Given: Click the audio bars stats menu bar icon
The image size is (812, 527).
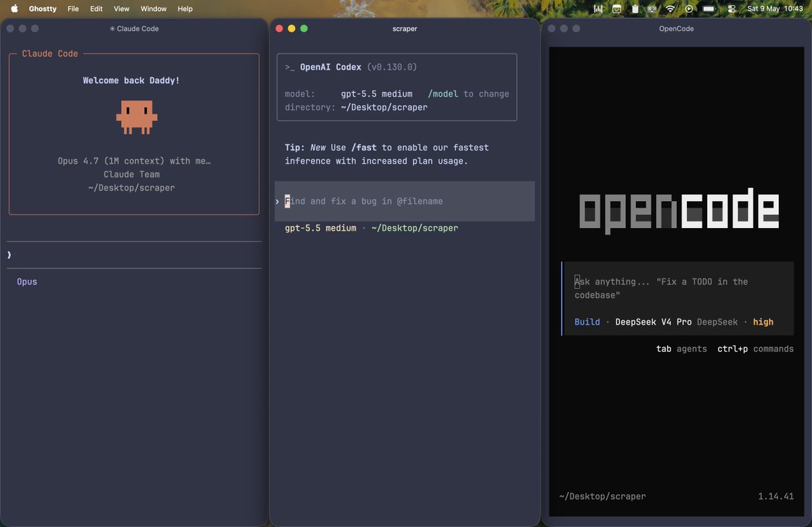Looking at the screenshot, I should (x=598, y=9).
